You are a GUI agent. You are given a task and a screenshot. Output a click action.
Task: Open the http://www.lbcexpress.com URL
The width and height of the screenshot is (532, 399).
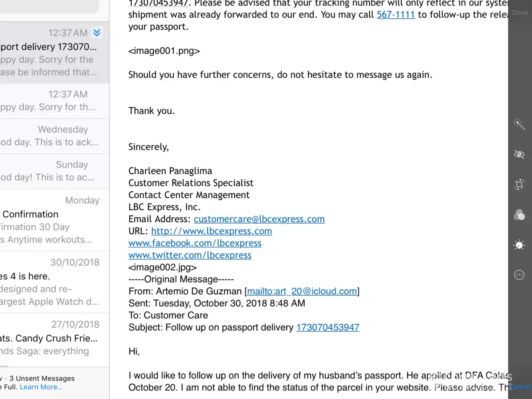point(212,231)
